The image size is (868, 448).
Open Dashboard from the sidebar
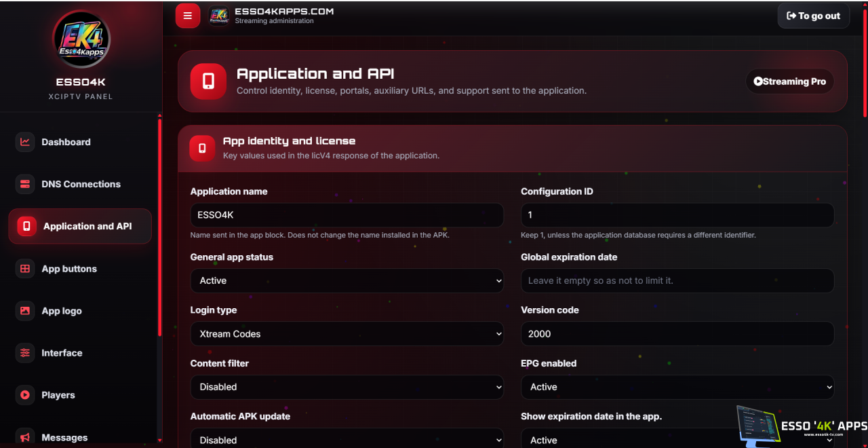[x=80, y=142]
